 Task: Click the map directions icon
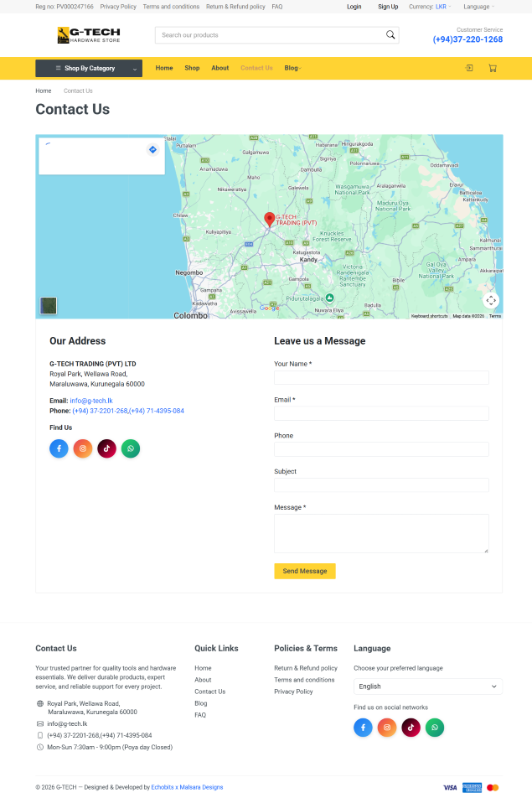[x=152, y=149]
